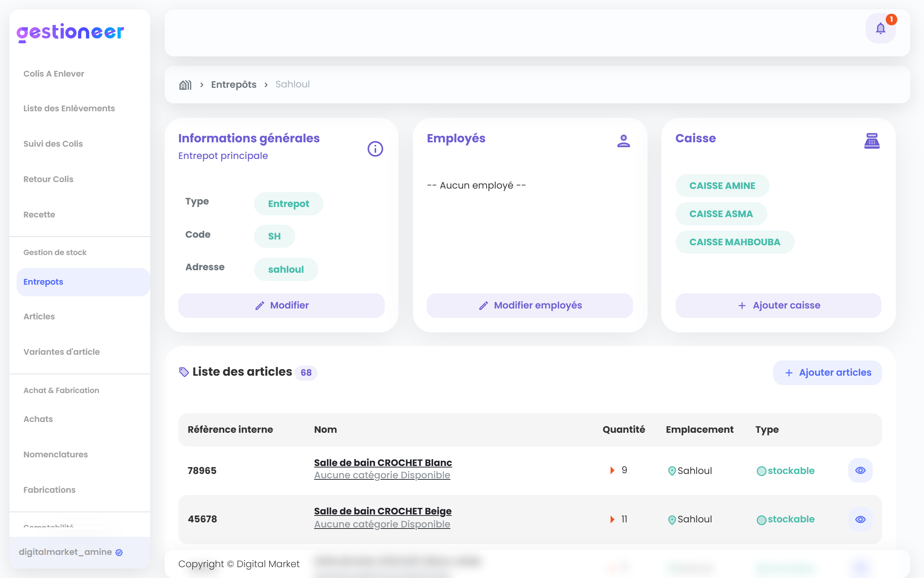The width and height of the screenshot is (924, 578).
Task: Go to Achats page
Action: 38,419
